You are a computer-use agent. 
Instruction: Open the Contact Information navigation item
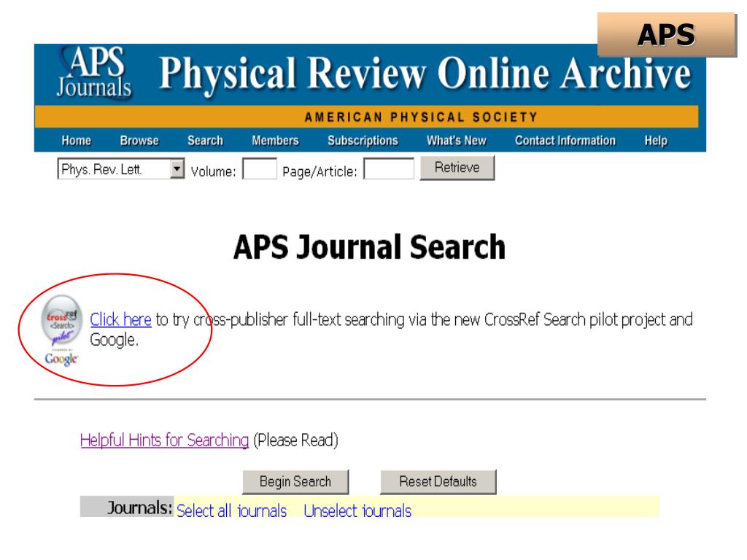coord(565,141)
